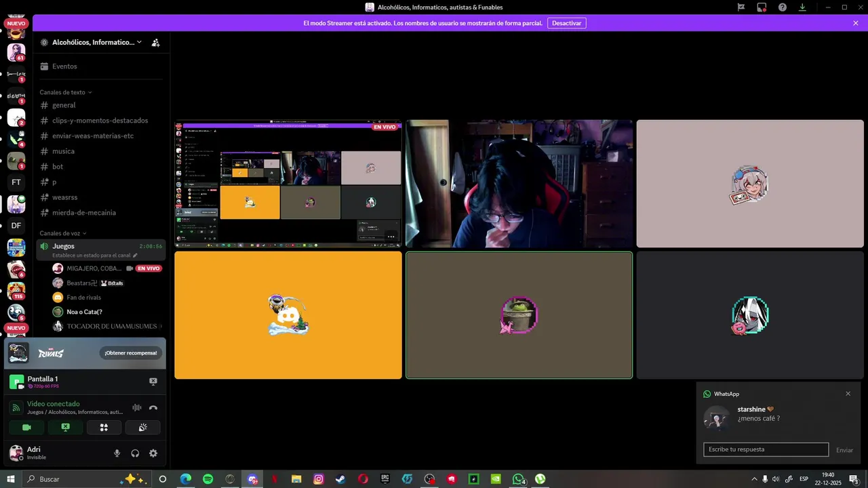The width and height of the screenshot is (868, 488).
Task: Disconnect from the voice call
Action: (x=153, y=407)
